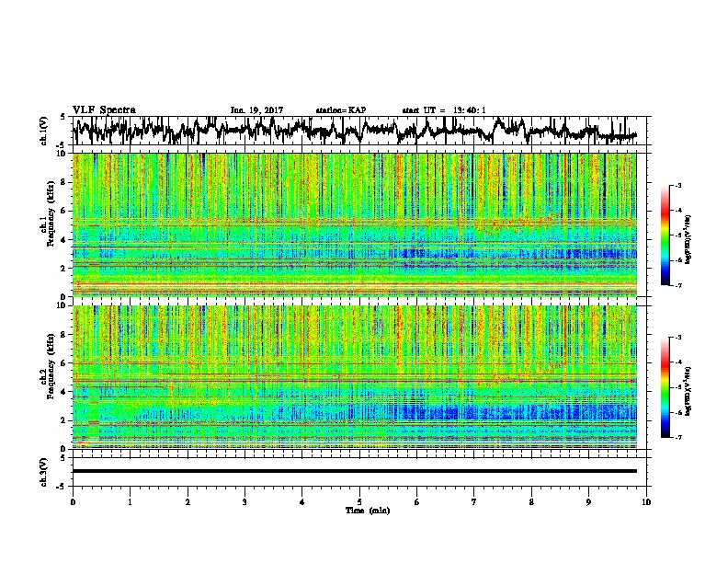Click the flat black ch.3 voltage trace
Image resolution: width=728 pixels, height=563 pixels.
click(355, 471)
